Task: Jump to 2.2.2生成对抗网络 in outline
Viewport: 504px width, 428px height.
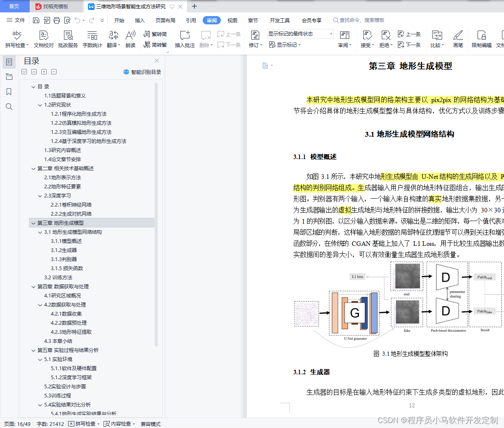Action: tap(71, 214)
